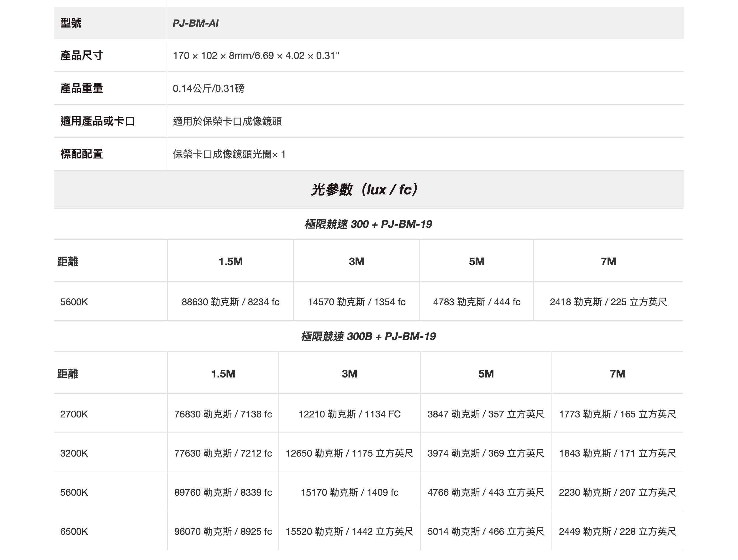The width and height of the screenshot is (738, 560).
Task: Select the cell 76830 勒克斯 / 7138 fc
Action: tap(223, 414)
